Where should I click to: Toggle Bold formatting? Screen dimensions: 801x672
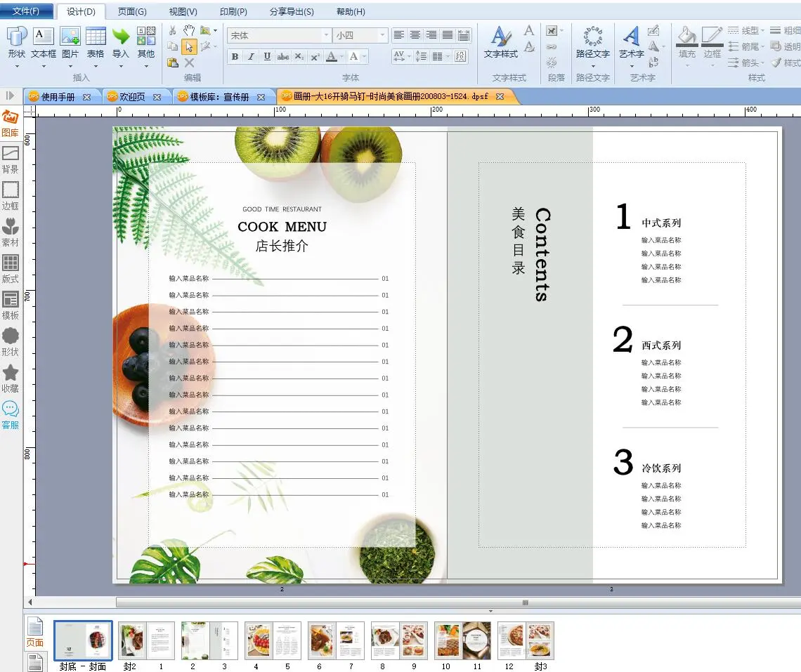pyautogui.click(x=235, y=56)
